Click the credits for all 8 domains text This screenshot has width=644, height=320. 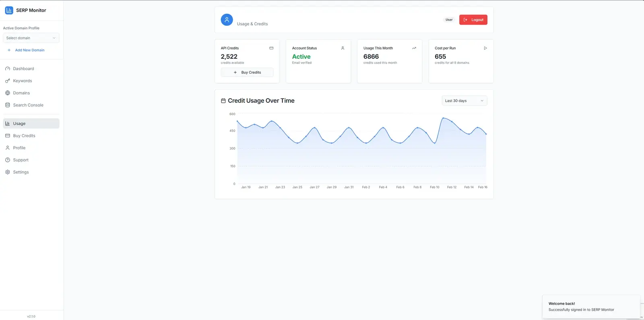point(452,63)
